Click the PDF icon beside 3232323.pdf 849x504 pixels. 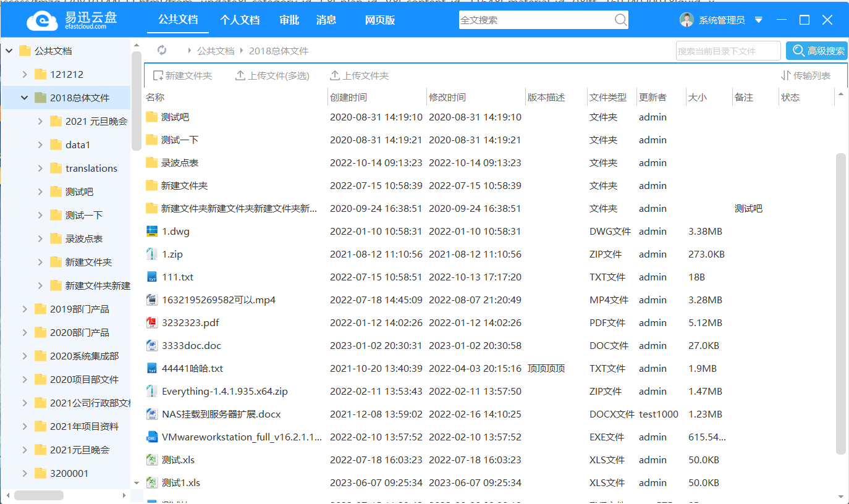tap(152, 322)
